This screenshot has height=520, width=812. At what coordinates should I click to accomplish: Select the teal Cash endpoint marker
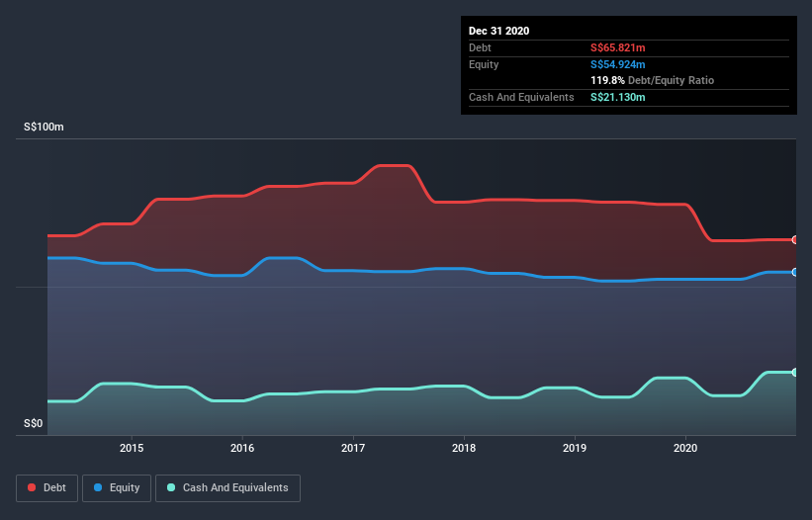795,372
